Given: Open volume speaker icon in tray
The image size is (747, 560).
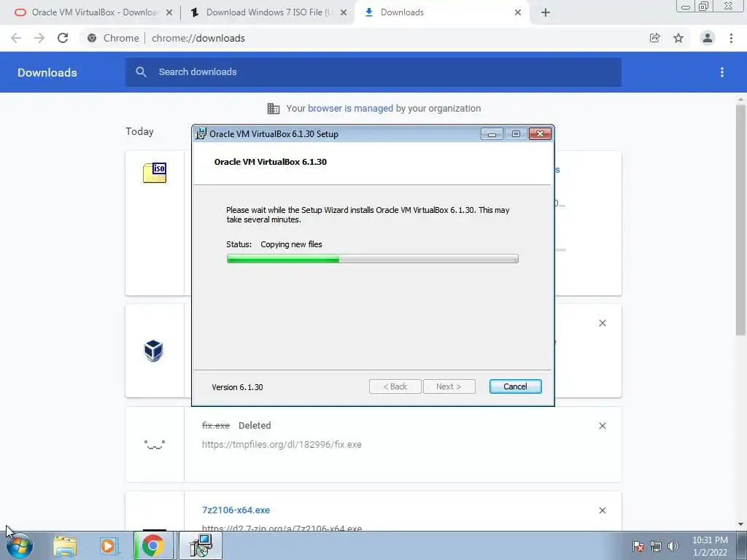Looking at the screenshot, I should tap(673, 546).
